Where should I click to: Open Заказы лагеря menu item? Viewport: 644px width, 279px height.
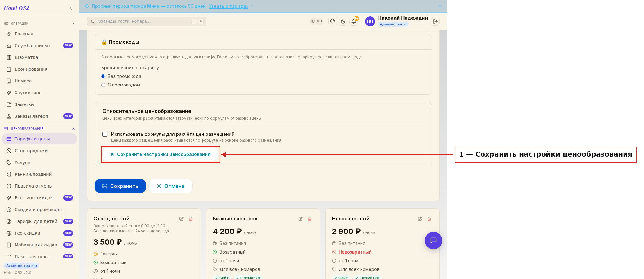[x=39, y=116]
